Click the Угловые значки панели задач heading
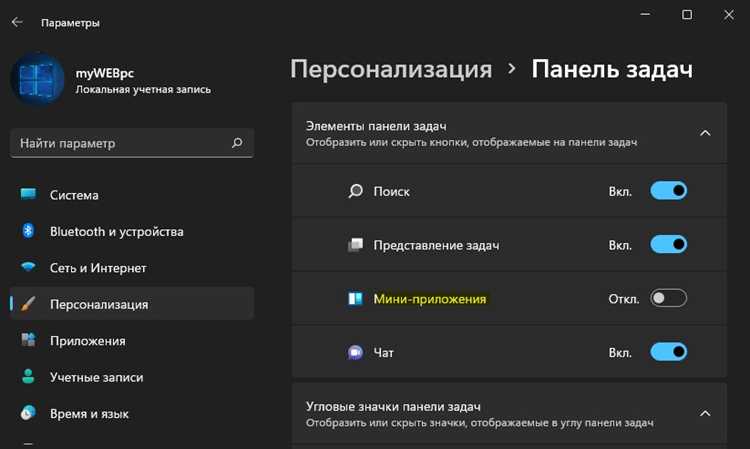 click(393, 406)
